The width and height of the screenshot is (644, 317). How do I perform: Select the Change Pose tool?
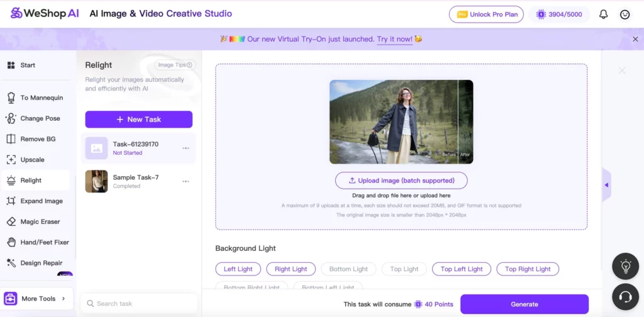(x=36, y=118)
